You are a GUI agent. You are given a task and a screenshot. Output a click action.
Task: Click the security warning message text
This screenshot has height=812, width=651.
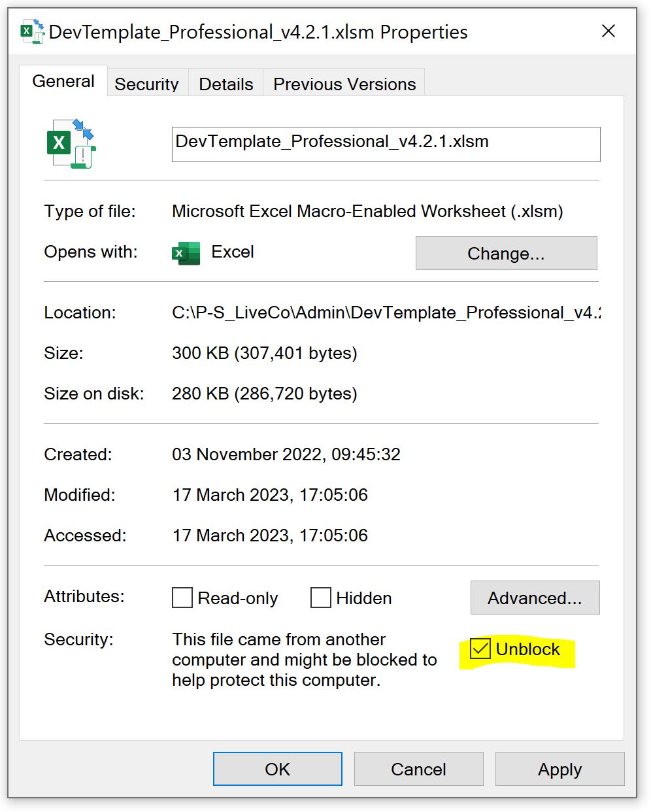[x=304, y=660]
